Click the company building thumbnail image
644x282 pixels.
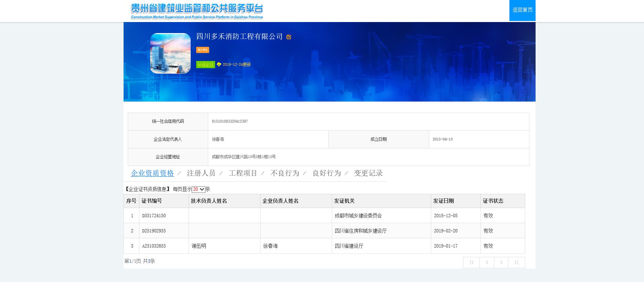pyautogui.click(x=170, y=53)
